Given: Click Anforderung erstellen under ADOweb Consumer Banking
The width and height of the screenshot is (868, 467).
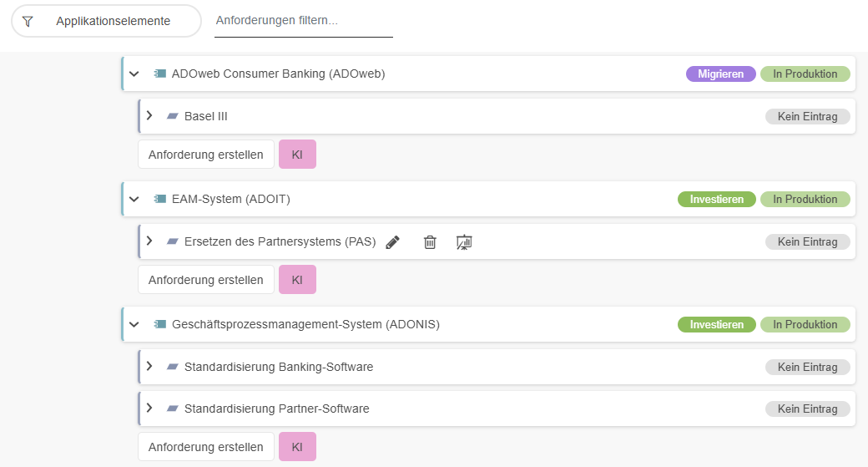Looking at the screenshot, I should point(206,155).
